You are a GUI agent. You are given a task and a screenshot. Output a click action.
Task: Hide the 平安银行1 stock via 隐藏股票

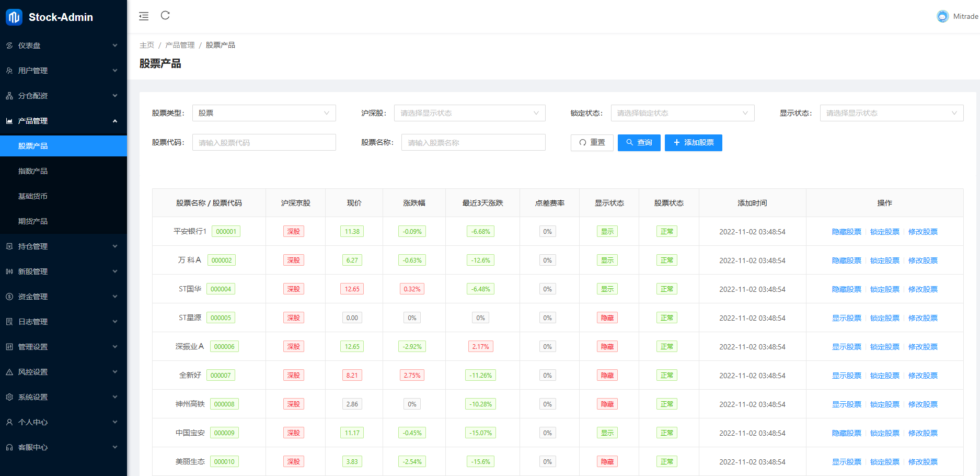846,231
